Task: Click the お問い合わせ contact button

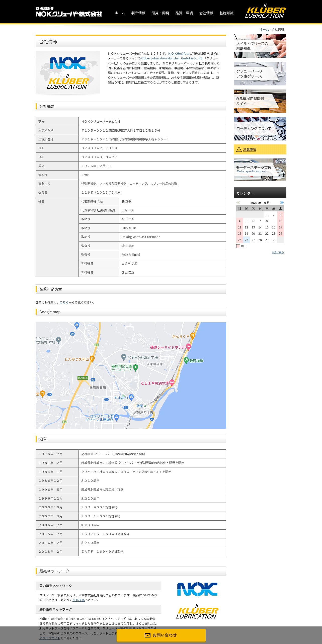Action: click(161, 635)
